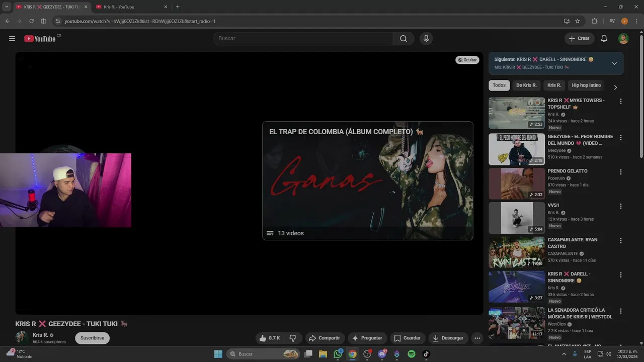Click the Preguntar button
This screenshot has width=644, height=362.
click(x=367, y=338)
